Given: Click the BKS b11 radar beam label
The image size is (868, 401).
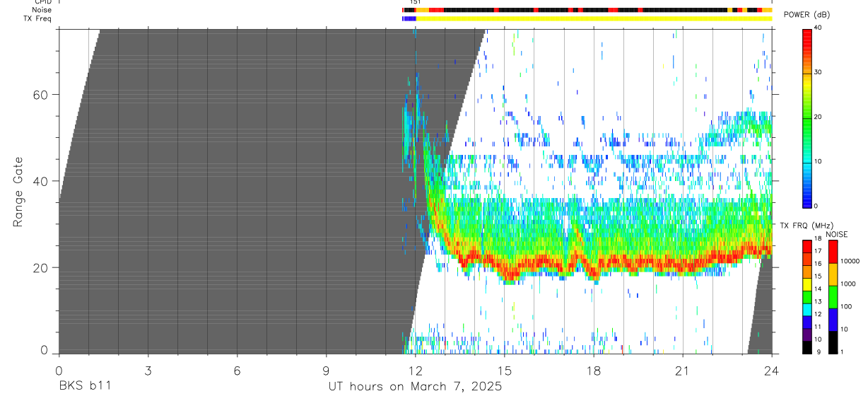Looking at the screenshot, I should pos(84,386).
